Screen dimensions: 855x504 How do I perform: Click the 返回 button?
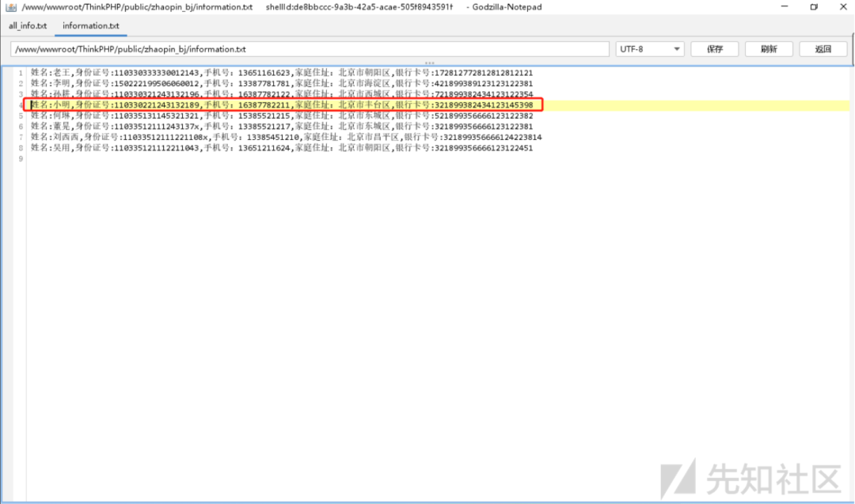823,49
